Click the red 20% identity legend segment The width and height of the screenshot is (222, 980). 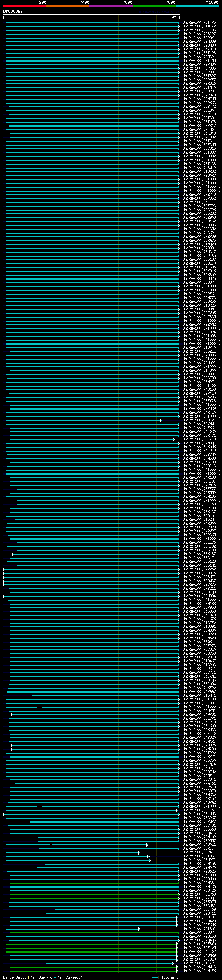(25, 6)
